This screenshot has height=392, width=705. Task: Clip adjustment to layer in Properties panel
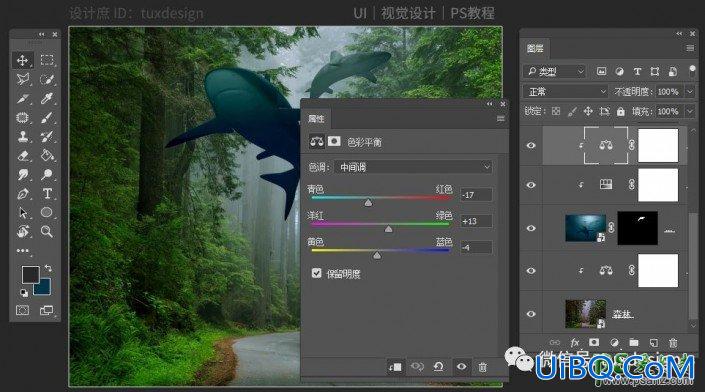[x=395, y=367]
